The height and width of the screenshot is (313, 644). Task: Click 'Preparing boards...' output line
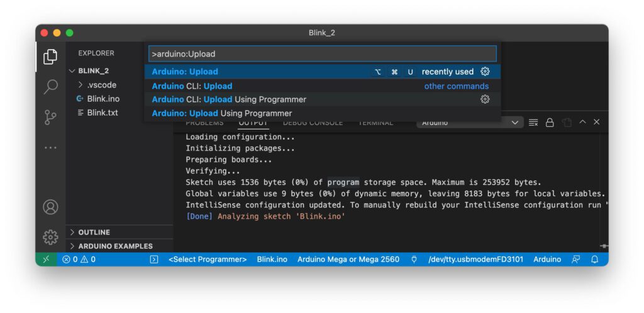point(229,160)
